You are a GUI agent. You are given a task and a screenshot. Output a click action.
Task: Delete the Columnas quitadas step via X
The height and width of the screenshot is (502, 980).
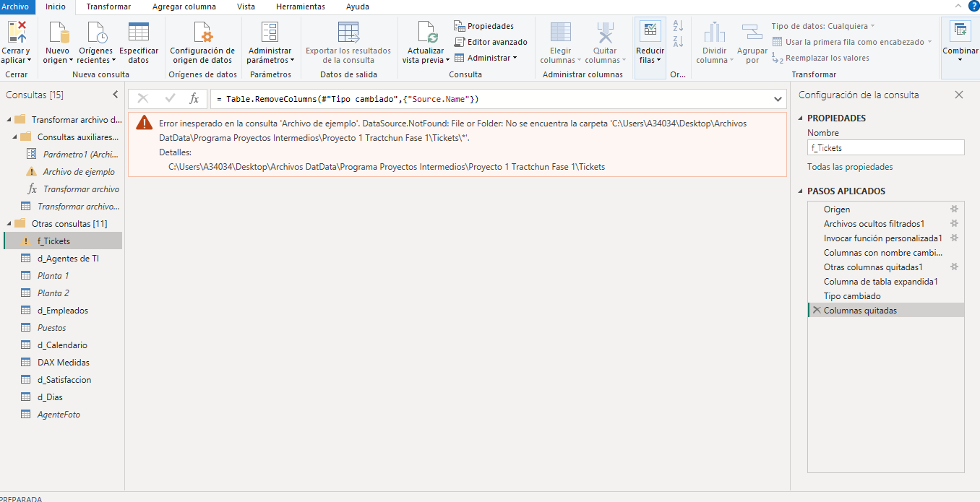pos(816,310)
